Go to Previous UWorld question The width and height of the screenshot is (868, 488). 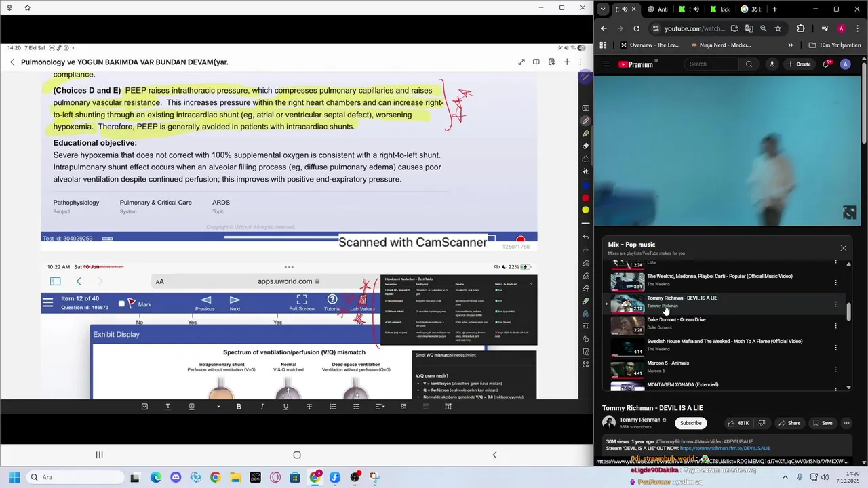205,303
